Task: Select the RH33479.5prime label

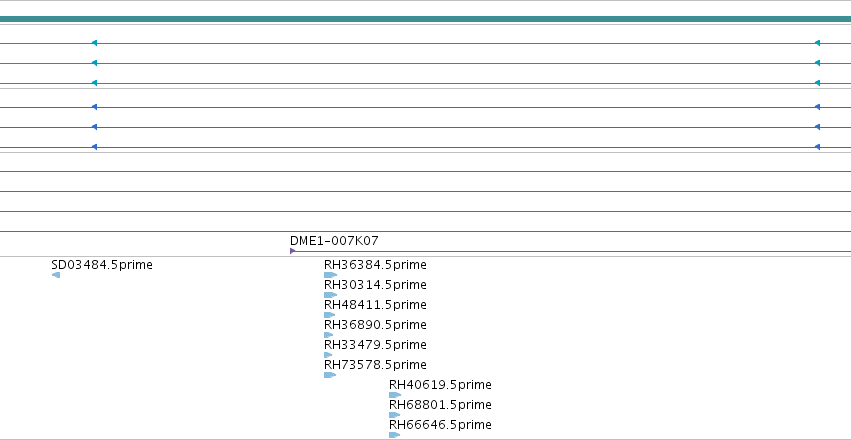Action: [375, 345]
